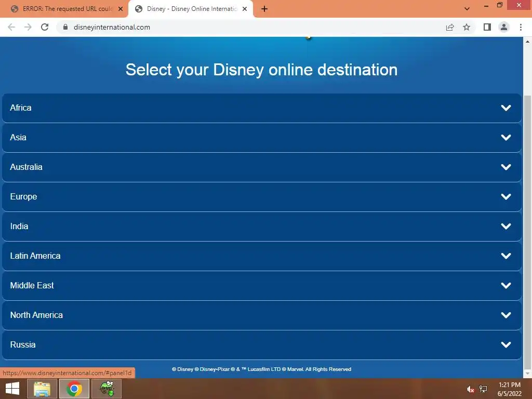The width and height of the screenshot is (532, 399).
Task: Open the Chrome profile menu
Action: tap(504, 27)
